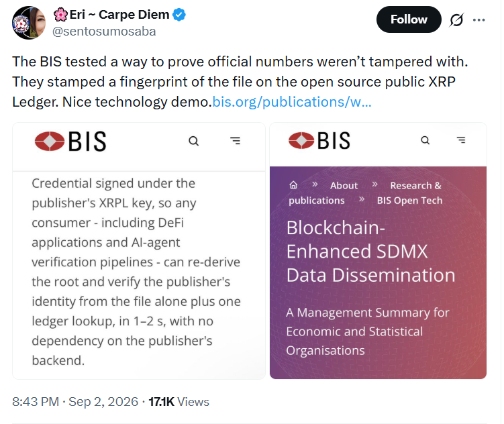Follow the Eri ~ Carpe Diem account
This screenshot has width=504, height=424.
pyautogui.click(x=409, y=19)
